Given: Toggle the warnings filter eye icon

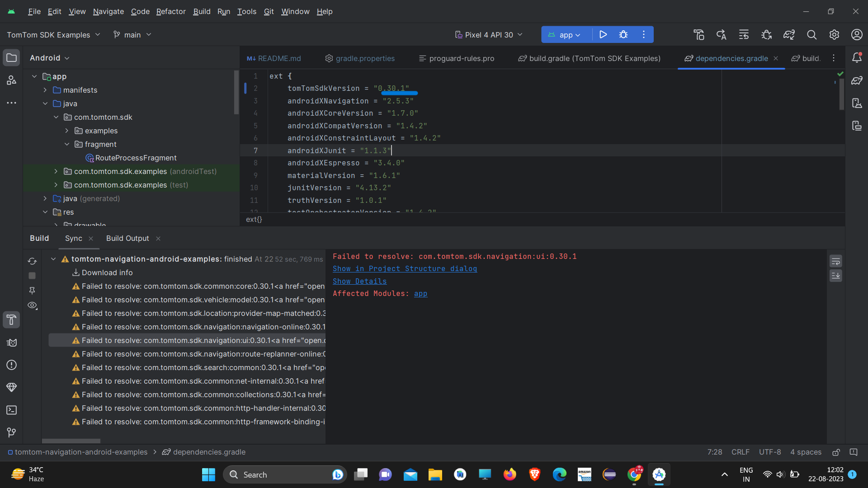Looking at the screenshot, I should click(32, 305).
